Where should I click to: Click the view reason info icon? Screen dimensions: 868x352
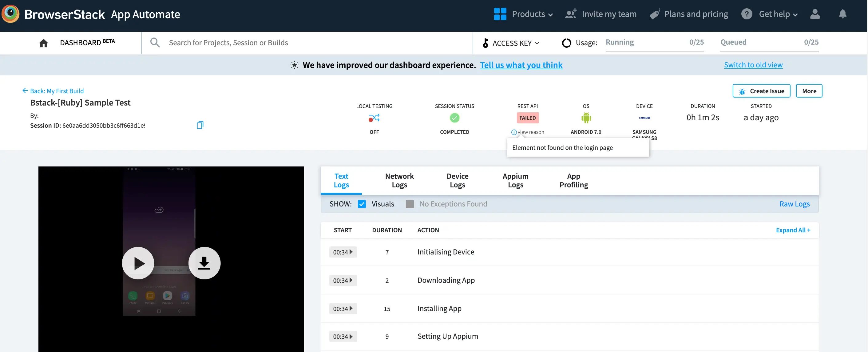[514, 132]
